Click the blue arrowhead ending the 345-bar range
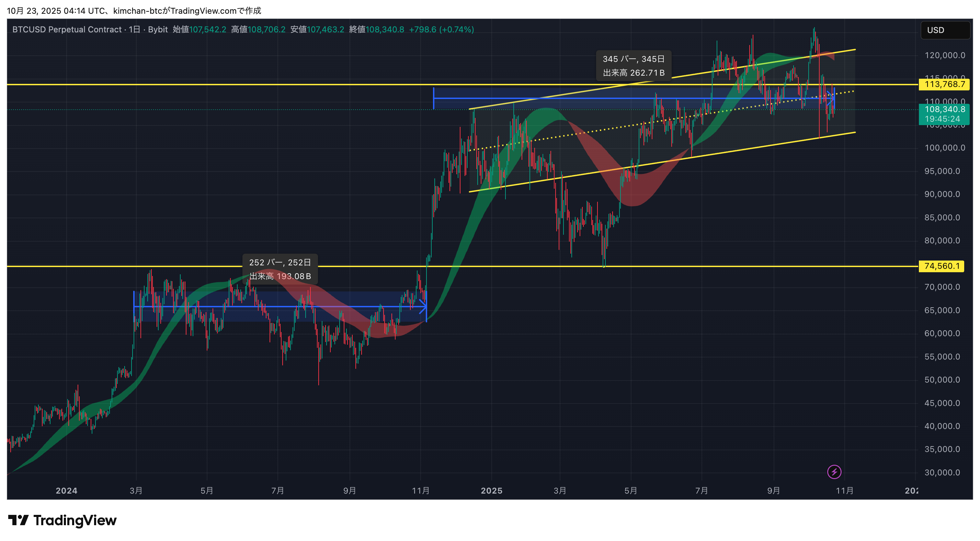The height and width of the screenshot is (541, 980). [831, 98]
